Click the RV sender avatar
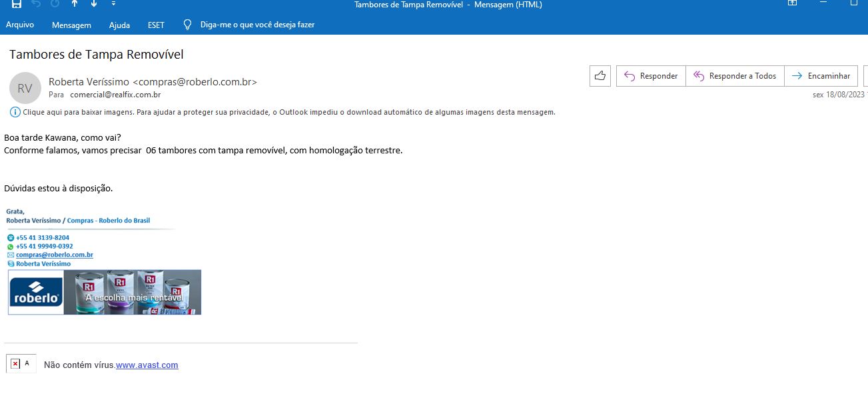Image resolution: width=868 pixels, height=396 pixels. [25, 88]
